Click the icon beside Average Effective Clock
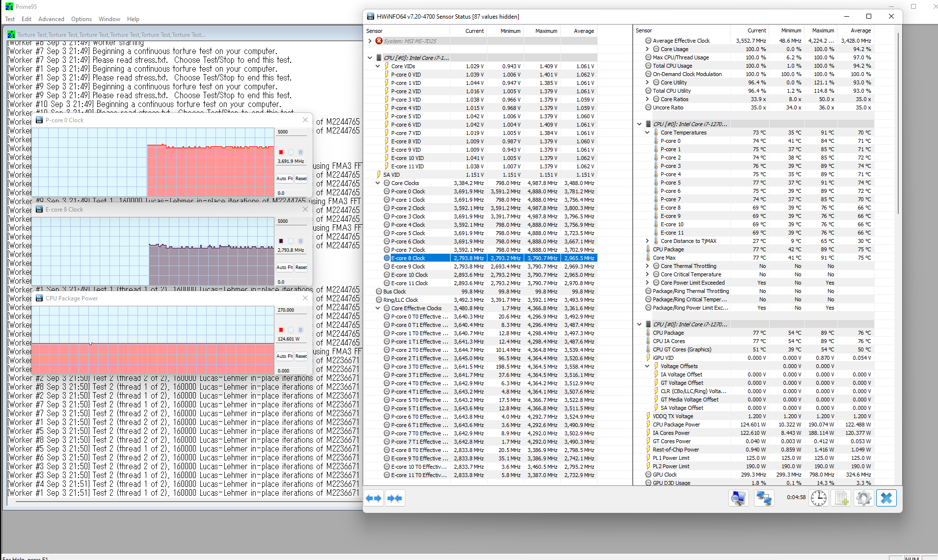 (x=648, y=41)
